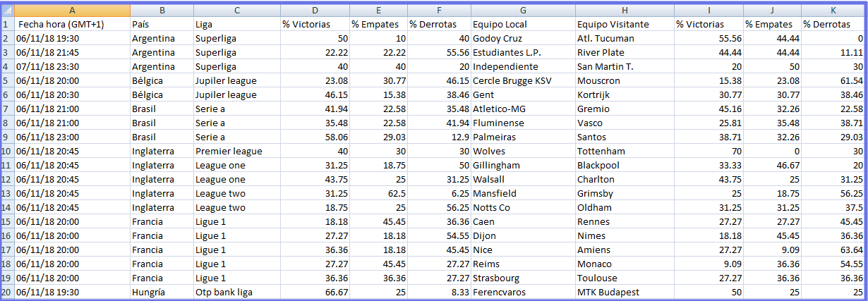
Task: Select the cell with 'Mansfield'
Action: click(523, 193)
